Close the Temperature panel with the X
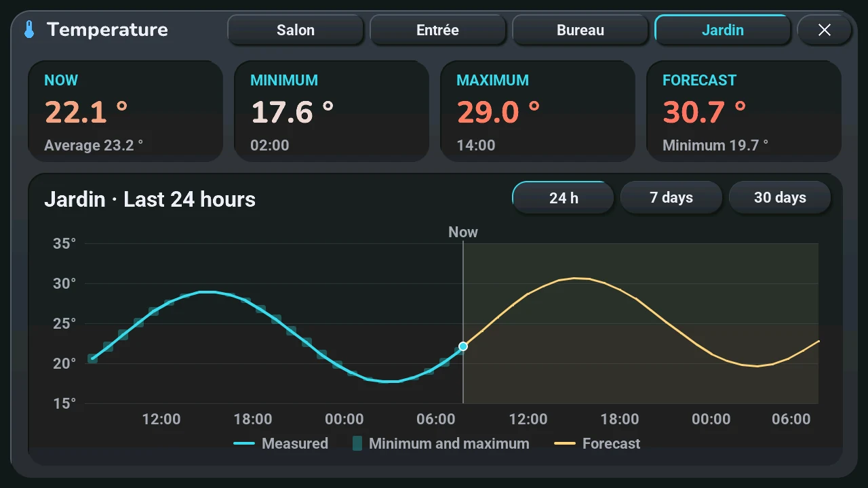The height and width of the screenshot is (488, 868). [x=825, y=30]
